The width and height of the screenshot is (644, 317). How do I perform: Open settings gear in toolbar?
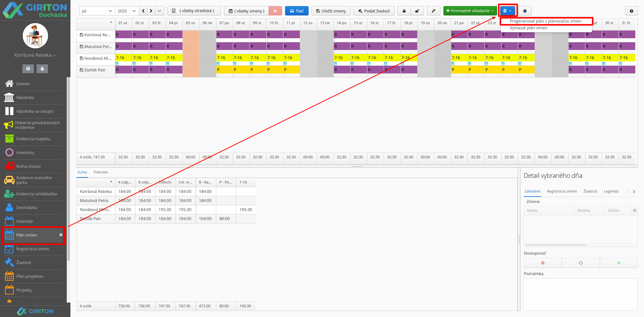pos(525,11)
